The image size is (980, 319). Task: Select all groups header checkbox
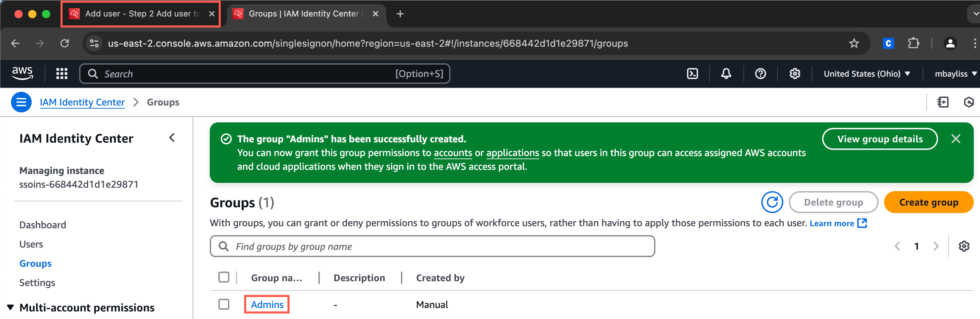point(224,277)
